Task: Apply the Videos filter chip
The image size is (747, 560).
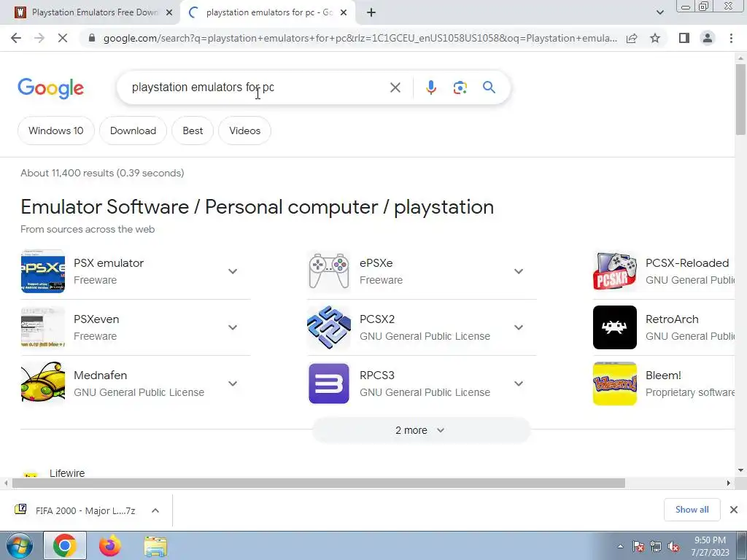Action: [x=245, y=131]
